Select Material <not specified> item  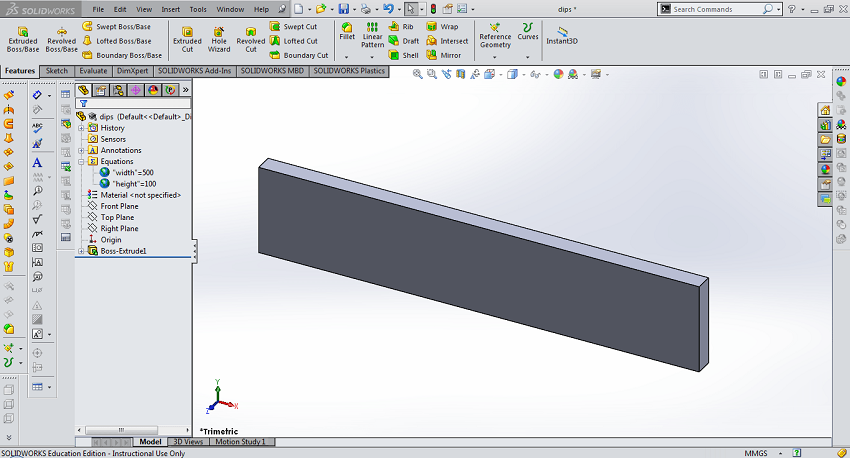click(134, 195)
